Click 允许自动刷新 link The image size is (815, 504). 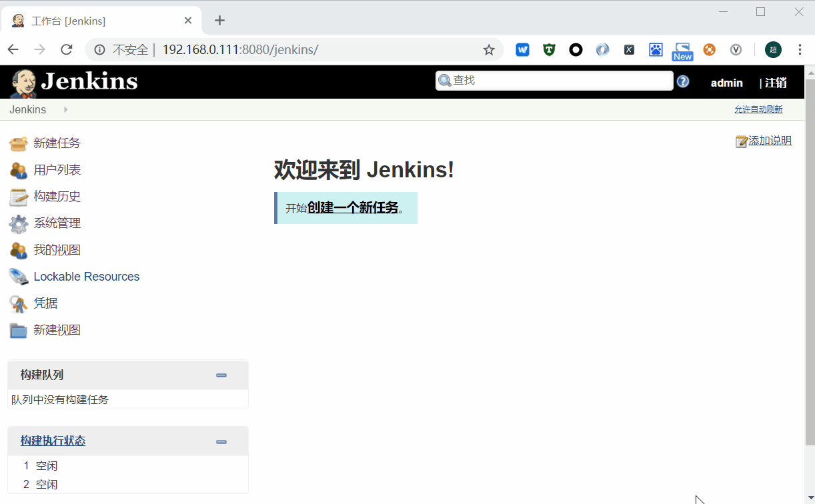click(758, 109)
